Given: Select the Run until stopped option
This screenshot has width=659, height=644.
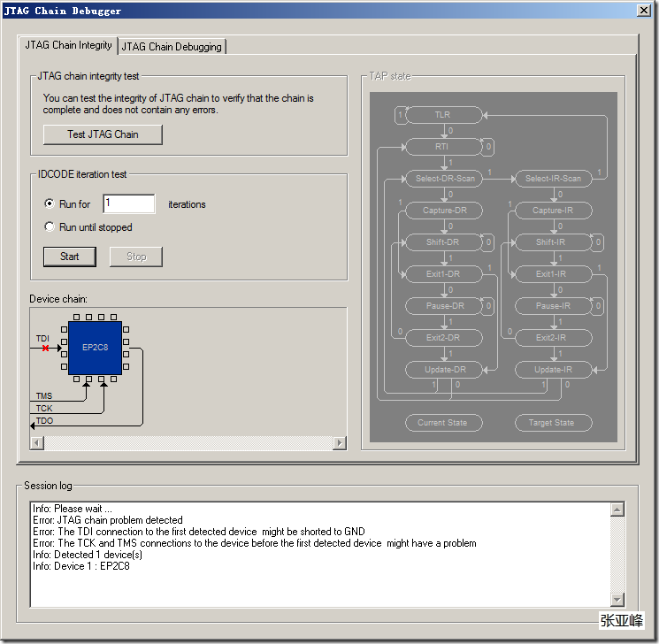Looking at the screenshot, I should 50,227.
